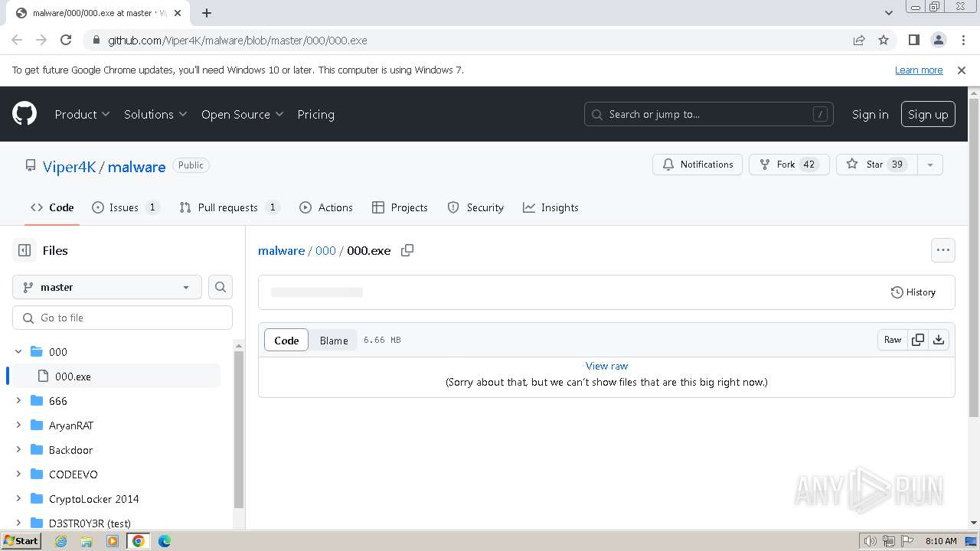Open Learn more link
This screenshot has width=980, height=551.
tap(919, 70)
